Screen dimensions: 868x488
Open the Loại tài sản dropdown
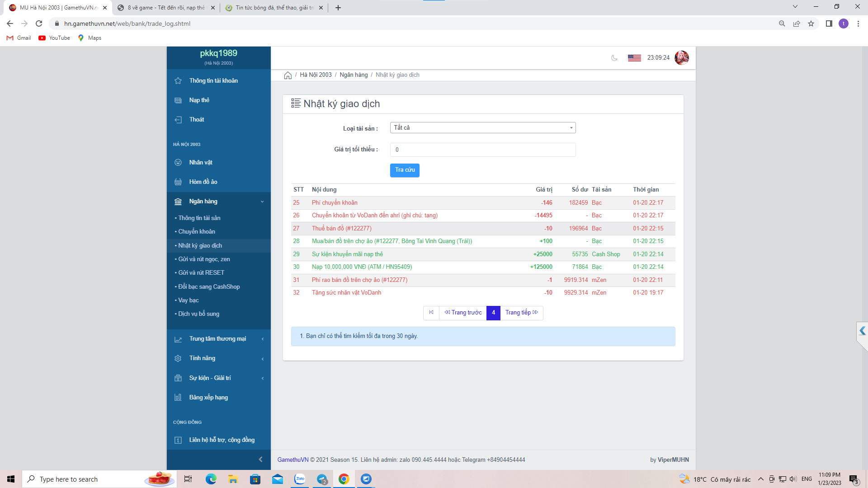(482, 128)
